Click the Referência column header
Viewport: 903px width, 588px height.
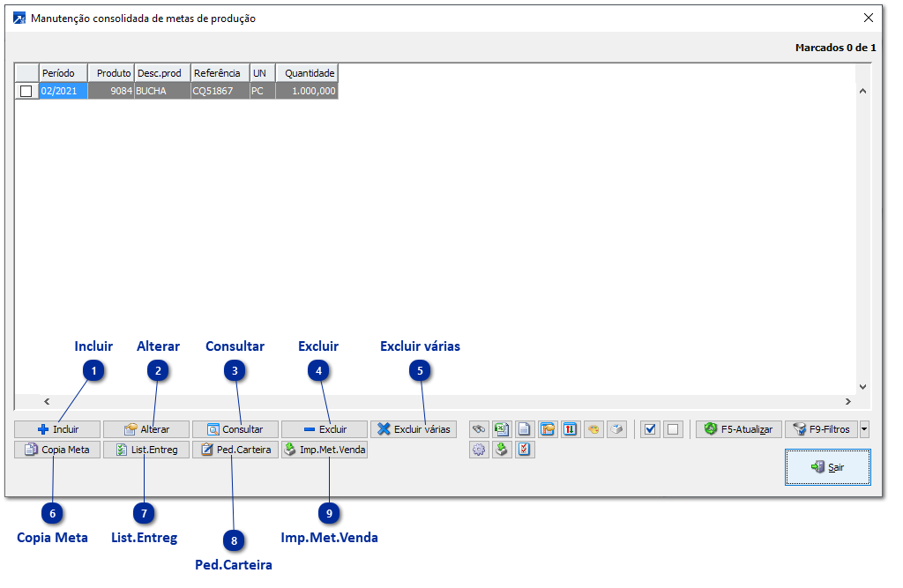(x=220, y=73)
